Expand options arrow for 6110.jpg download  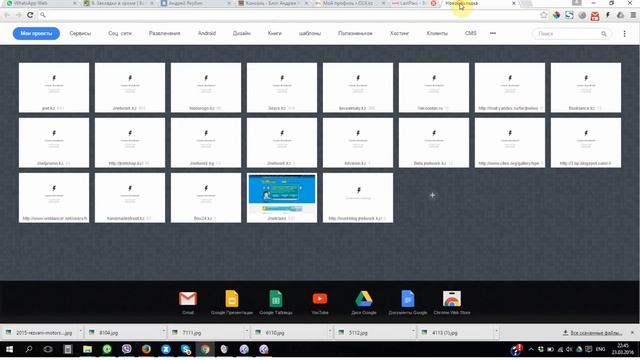tap(330, 332)
